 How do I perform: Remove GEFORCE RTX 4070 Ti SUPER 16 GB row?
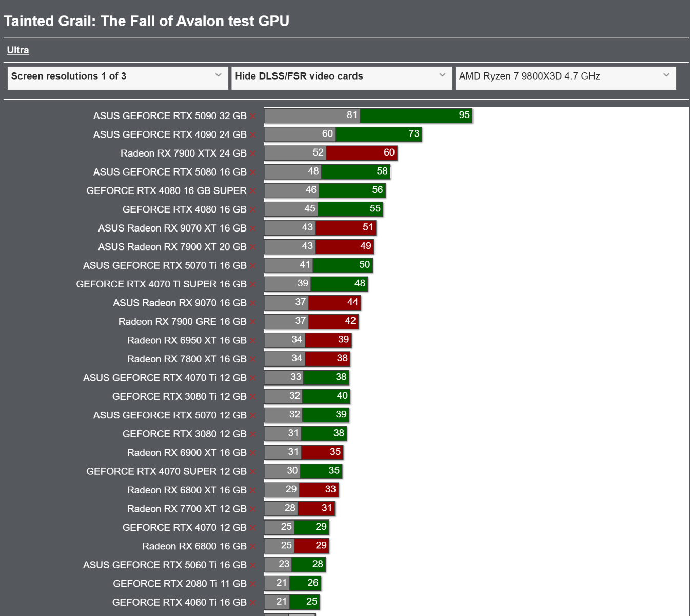(253, 284)
